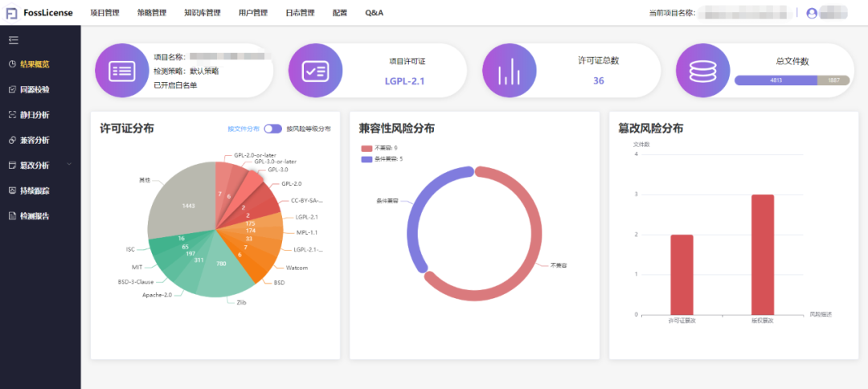The height and width of the screenshot is (389, 868).
Task: Open the Q&A menu item
Action: click(x=375, y=13)
